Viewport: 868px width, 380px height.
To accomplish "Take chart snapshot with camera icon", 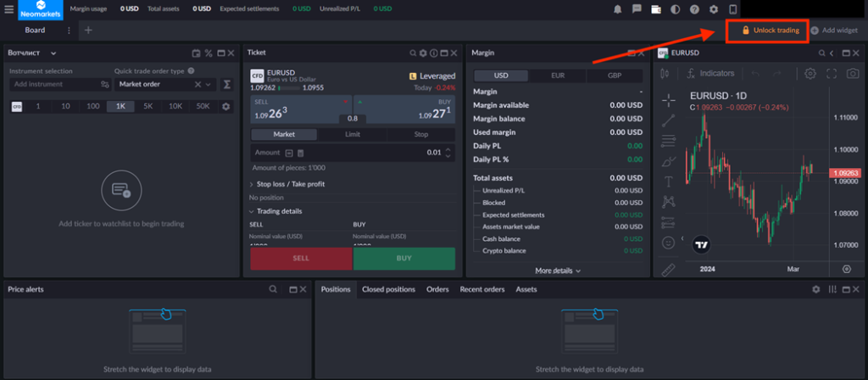I will (x=850, y=74).
